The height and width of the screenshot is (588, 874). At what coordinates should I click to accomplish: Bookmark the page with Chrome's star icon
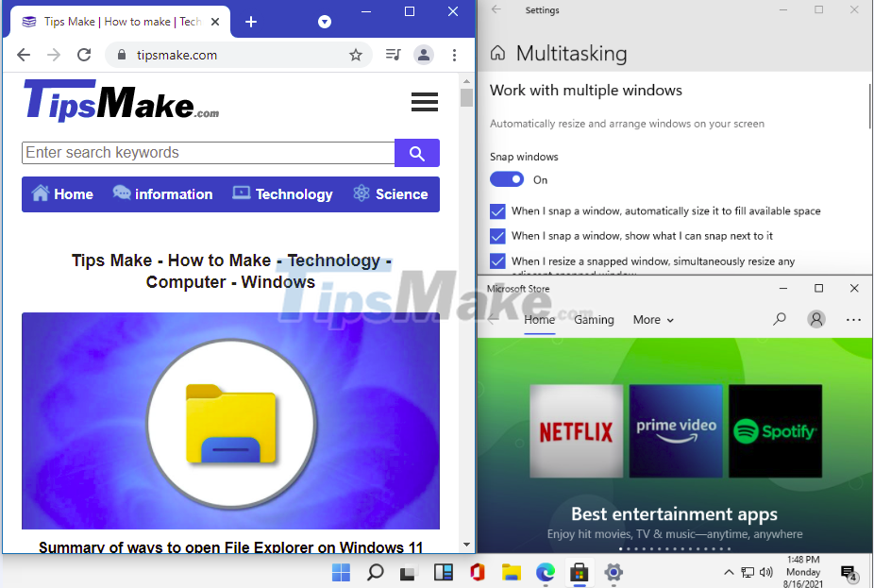[356, 55]
